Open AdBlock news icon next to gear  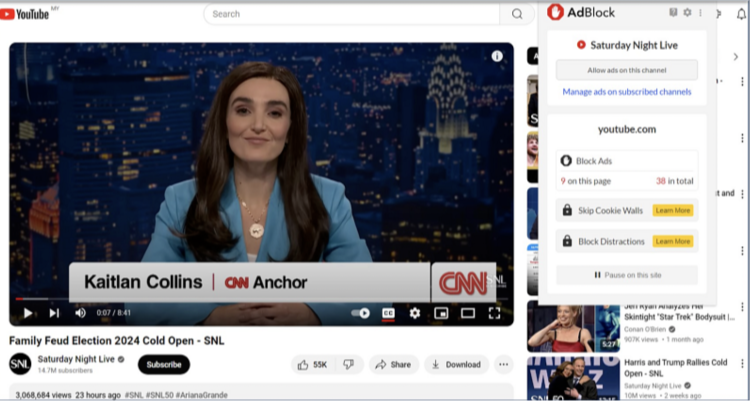click(673, 12)
